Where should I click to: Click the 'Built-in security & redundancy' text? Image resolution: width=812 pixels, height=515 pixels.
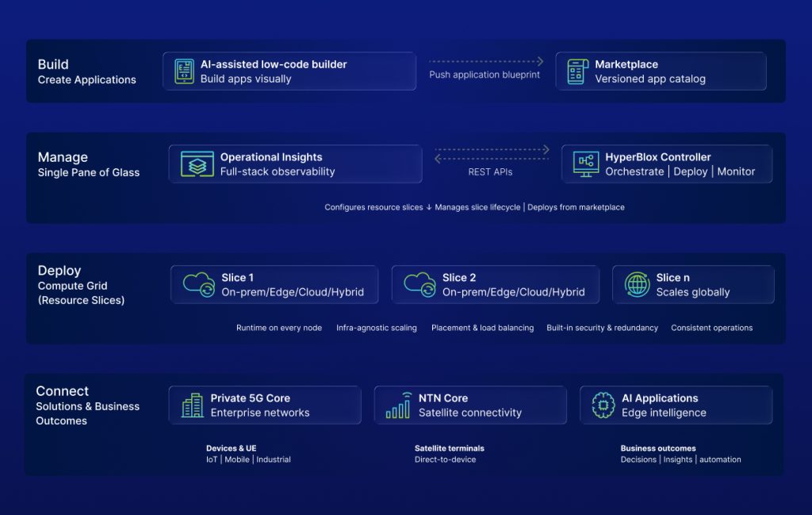point(603,328)
